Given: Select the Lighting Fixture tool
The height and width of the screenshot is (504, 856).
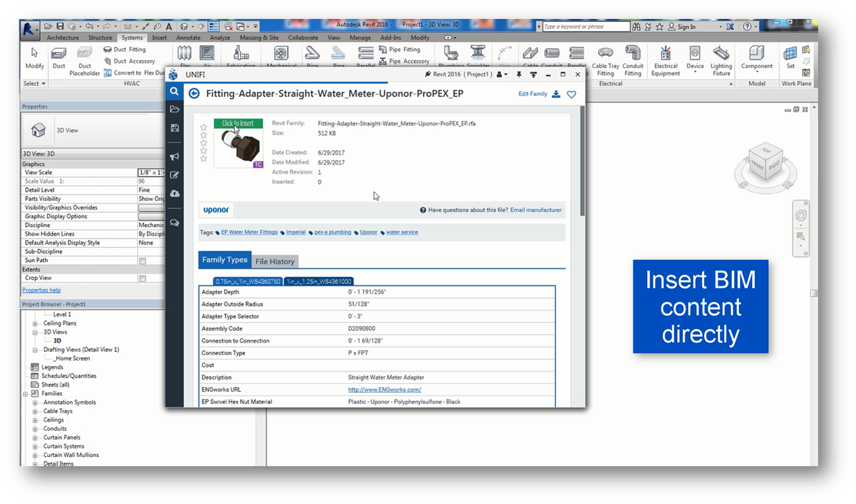Looking at the screenshot, I should [721, 61].
